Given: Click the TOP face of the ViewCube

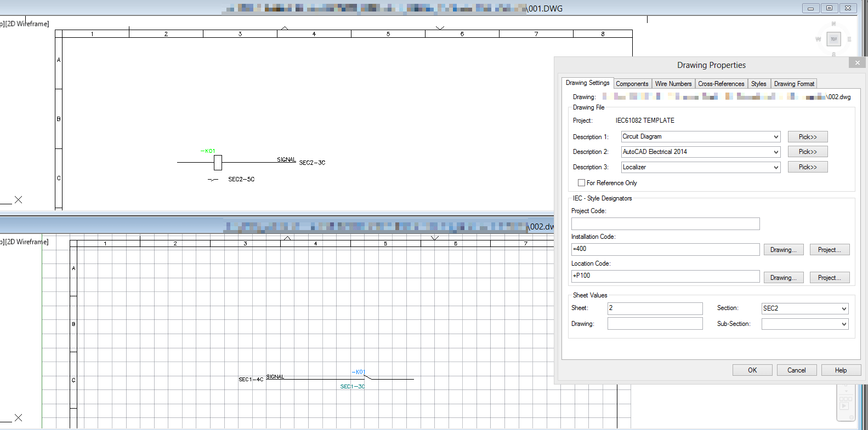Looking at the screenshot, I should click(834, 39).
